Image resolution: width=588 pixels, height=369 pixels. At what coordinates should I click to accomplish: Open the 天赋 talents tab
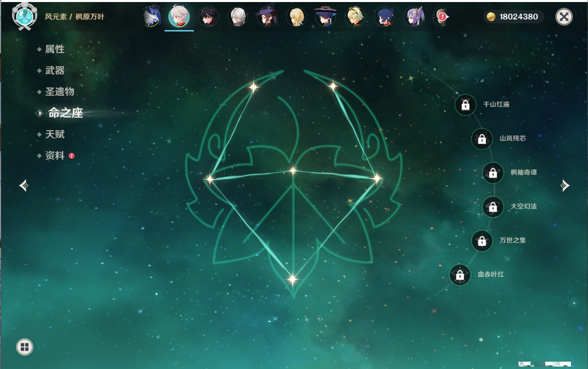tap(55, 134)
